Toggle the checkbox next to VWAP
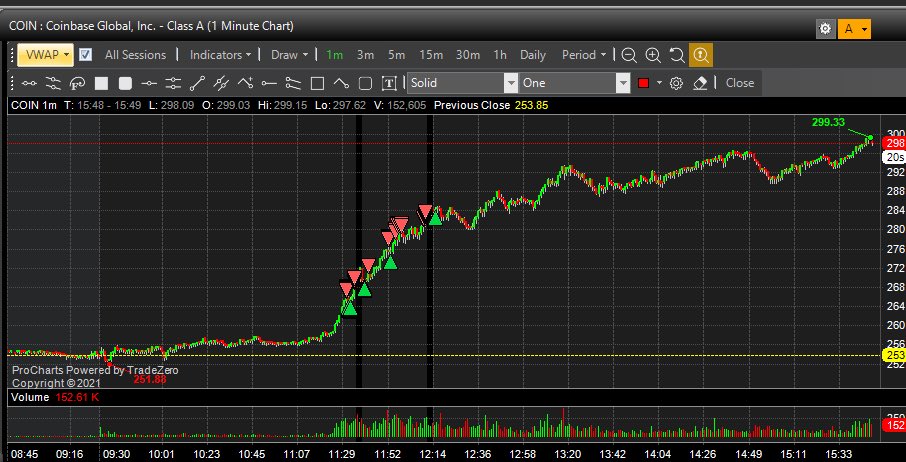This screenshot has height=462, width=906. tap(85, 55)
